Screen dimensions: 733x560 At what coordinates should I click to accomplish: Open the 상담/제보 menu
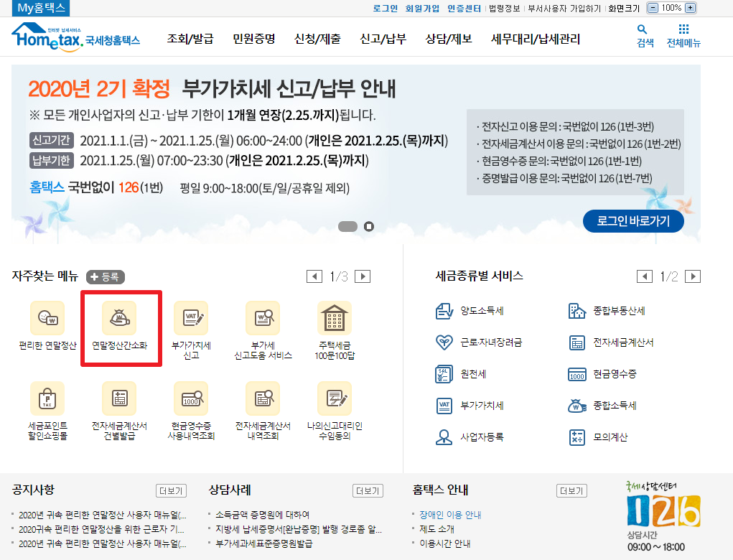(448, 39)
